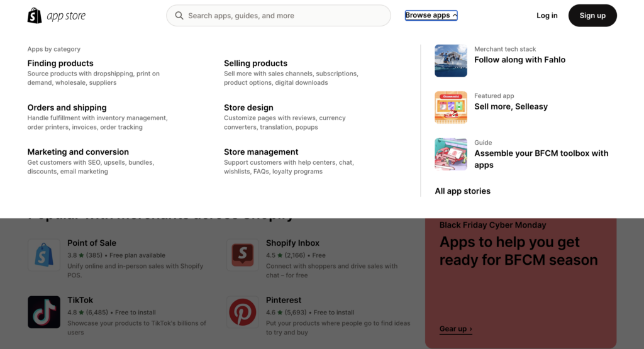The width and height of the screenshot is (644, 349).
Task: Open Finding products category
Action: (60, 64)
